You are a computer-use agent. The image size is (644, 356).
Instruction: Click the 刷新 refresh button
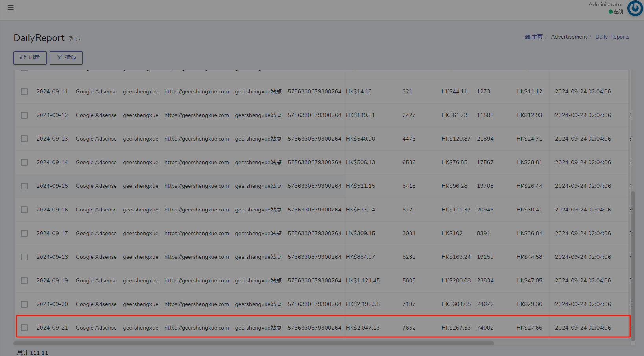(30, 57)
